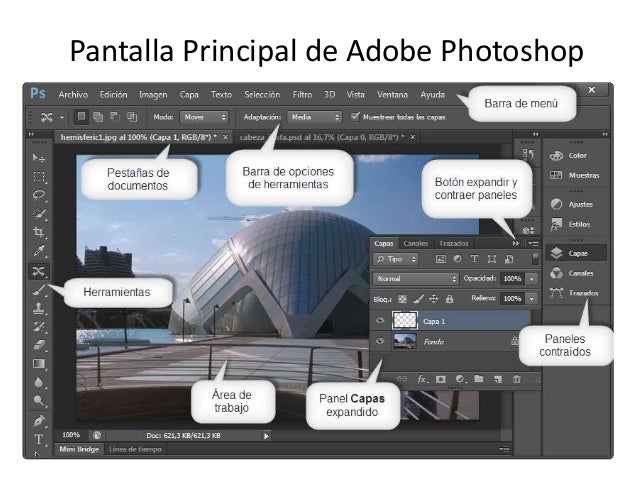
Task: Select the Crop tool
Action: (39, 232)
